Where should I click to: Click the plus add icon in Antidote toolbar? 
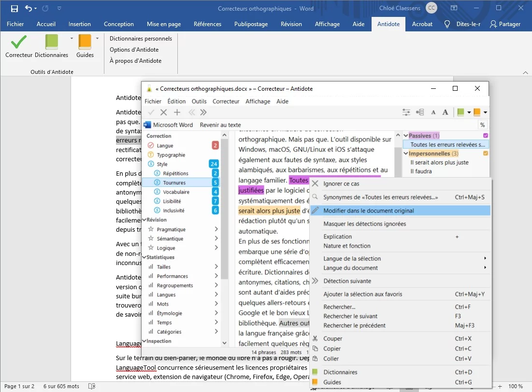click(177, 112)
